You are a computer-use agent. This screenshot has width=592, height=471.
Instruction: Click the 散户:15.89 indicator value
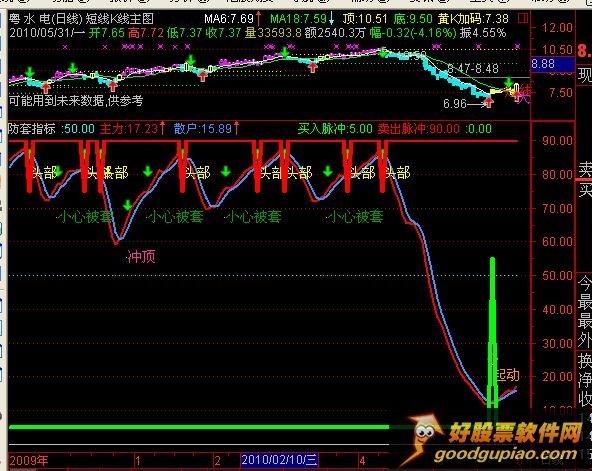(x=203, y=129)
